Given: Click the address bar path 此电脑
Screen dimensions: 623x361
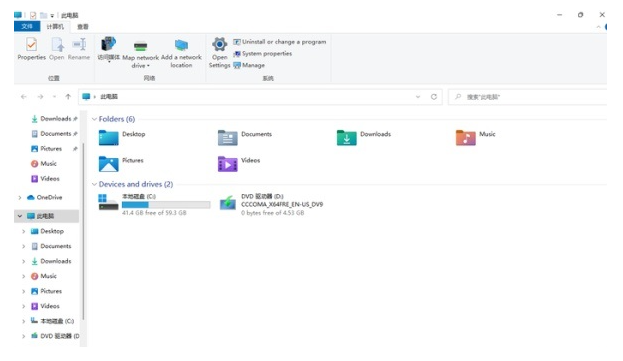Looking at the screenshot, I should click(109, 97).
